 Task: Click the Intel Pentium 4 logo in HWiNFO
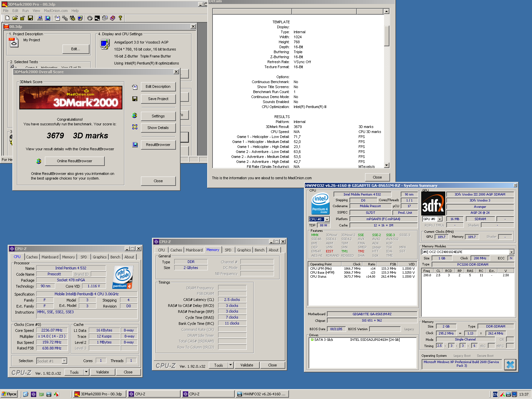(320, 204)
